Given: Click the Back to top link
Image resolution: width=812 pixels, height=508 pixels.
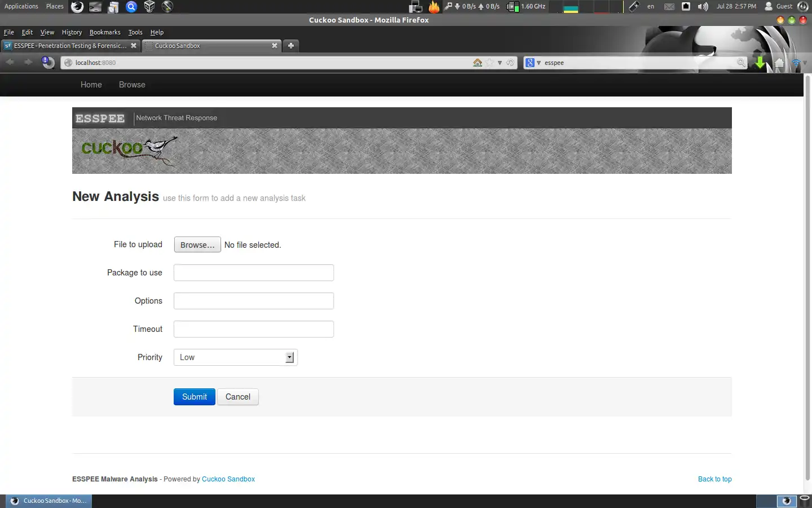Looking at the screenshot, I should click(x=715, y=479).
